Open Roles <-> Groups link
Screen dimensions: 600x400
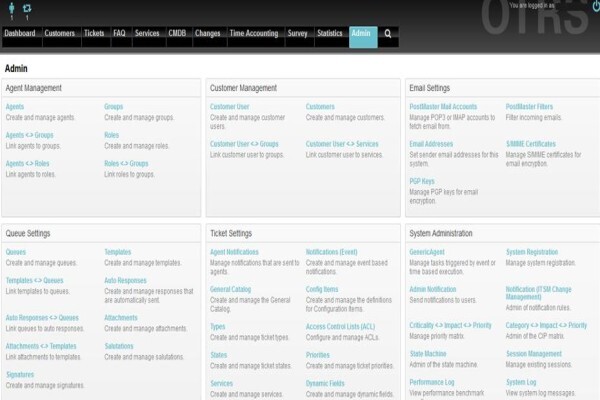coord(126,163)
